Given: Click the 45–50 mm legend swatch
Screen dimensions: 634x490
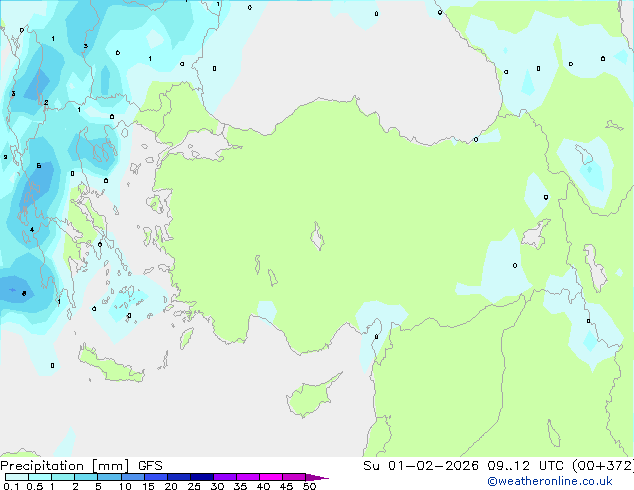Looking at the screenshot, I should pos(294,477).
